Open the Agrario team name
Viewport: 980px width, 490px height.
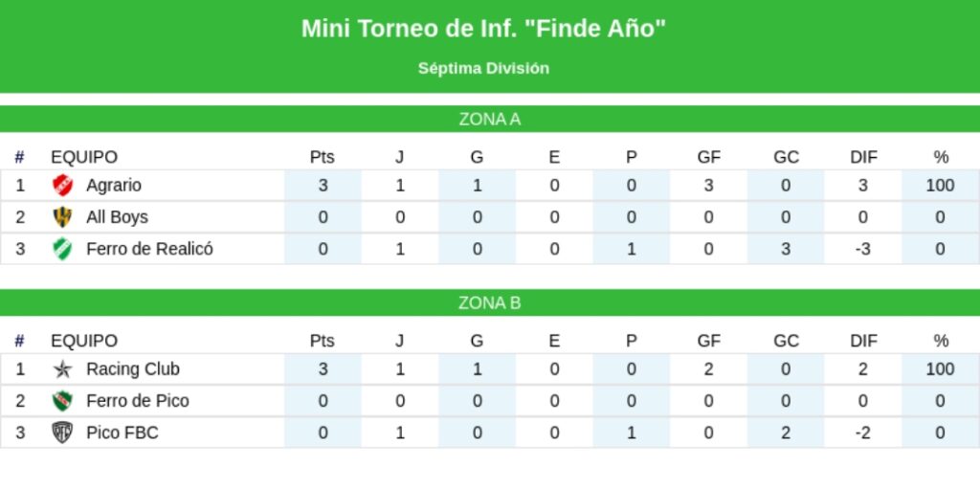(x=114, y=186)
